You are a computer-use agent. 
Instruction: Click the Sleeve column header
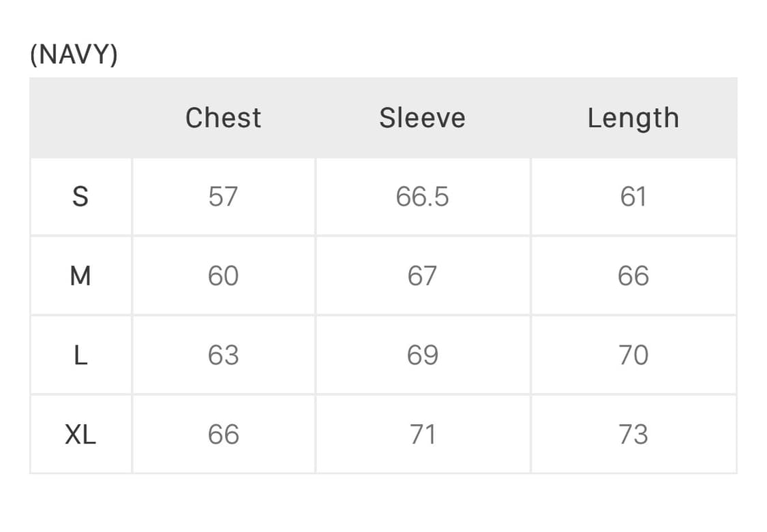422,118
